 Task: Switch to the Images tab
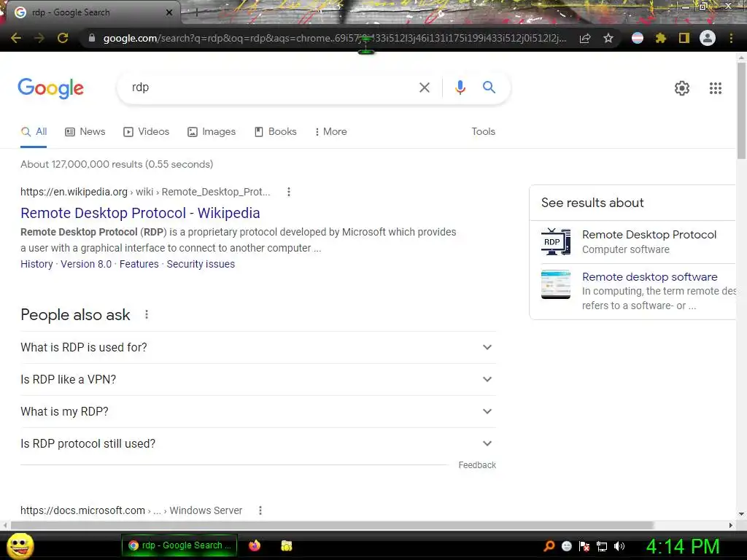(212, 131)
